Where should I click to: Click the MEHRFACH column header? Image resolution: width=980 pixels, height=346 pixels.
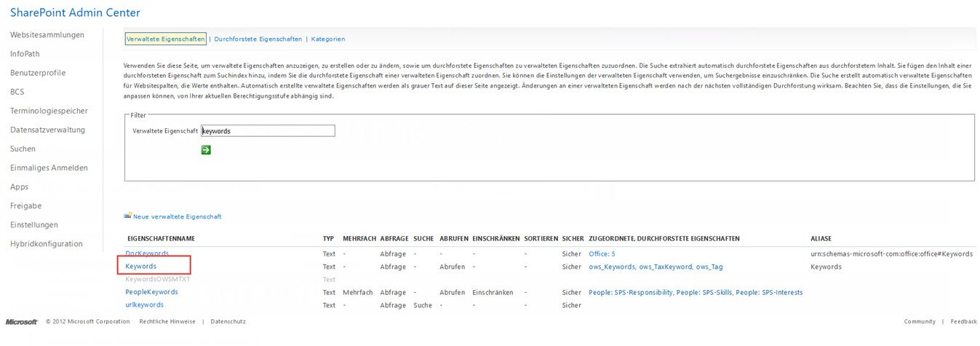point(359,239)
